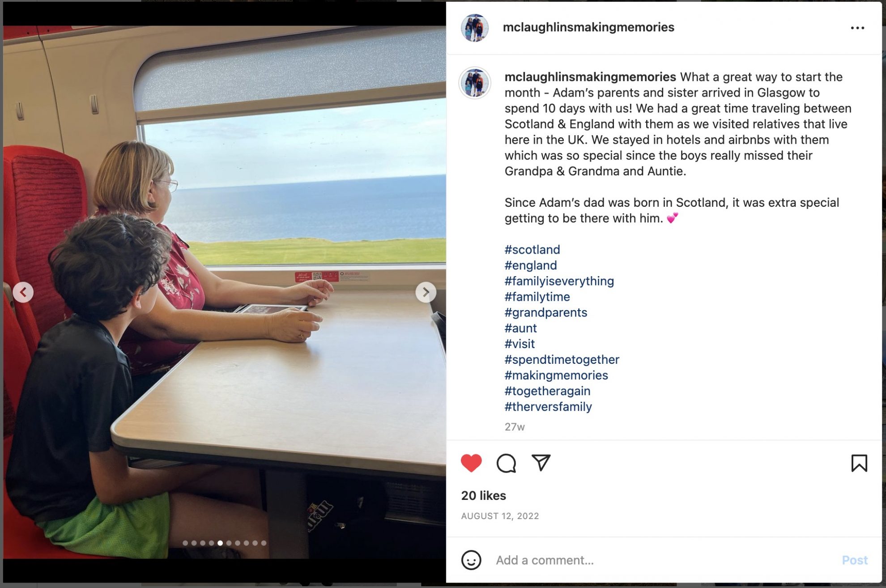Viewport: 886px width, 588px height.
Task: View the 20 likes list
Action: coord(483,495)
